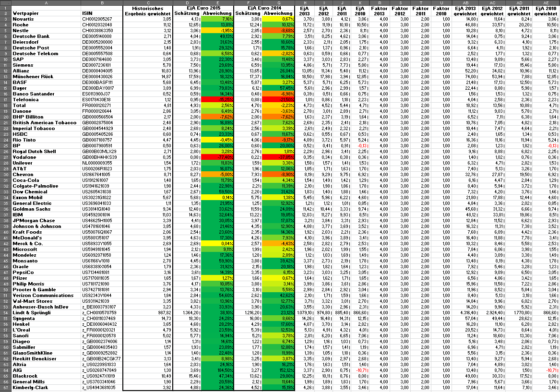Click the Wal-Mart Stores cell
Viewport: 560px width, 392px height.
click(46, 301)
